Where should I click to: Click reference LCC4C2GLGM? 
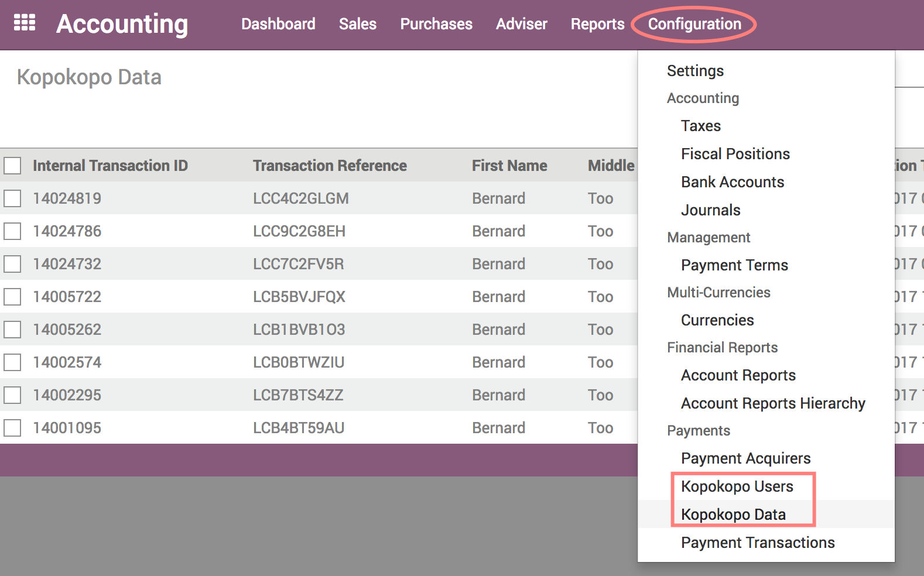click(301, 198)
